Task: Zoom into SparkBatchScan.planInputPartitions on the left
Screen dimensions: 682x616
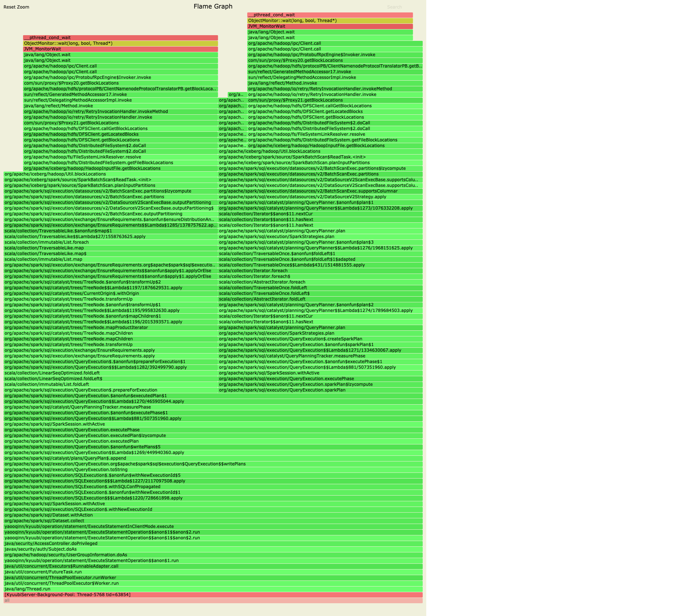Action: (110, 185)
